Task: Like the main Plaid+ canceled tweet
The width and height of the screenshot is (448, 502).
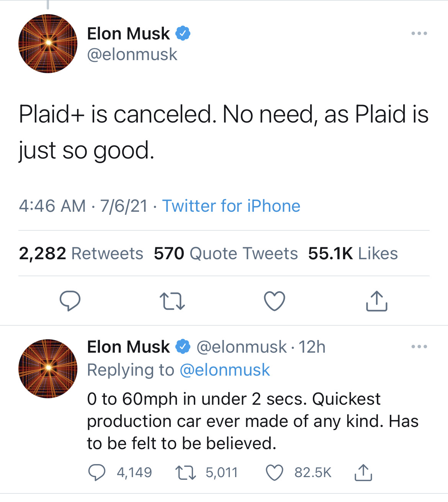Action: 275,301
